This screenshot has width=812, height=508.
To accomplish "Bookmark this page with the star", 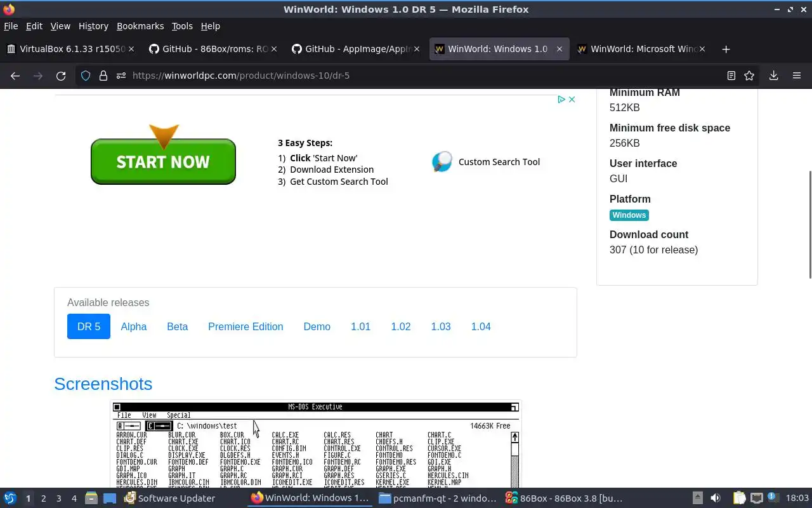I will tap(749, 76).
